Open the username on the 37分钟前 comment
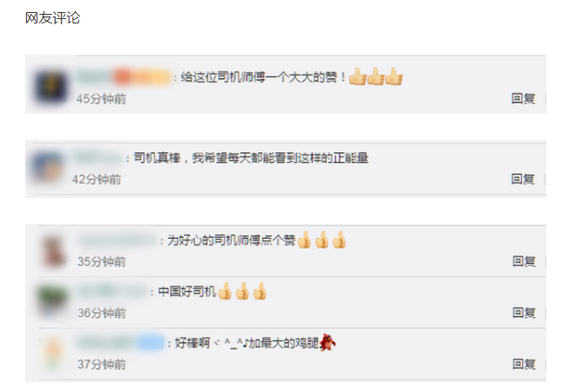The width and height of the screenshot is (588, 389). point(121,342)
